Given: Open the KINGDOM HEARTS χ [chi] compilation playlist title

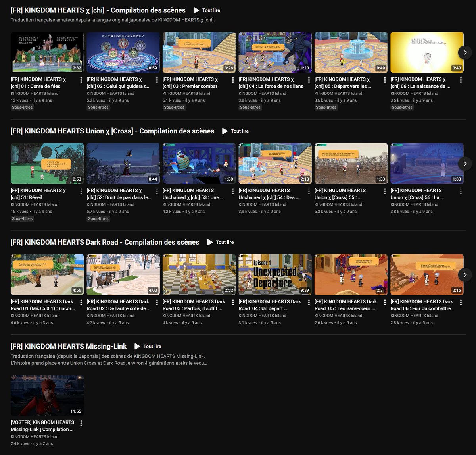Looking at the screenshot, I should [98, 10].
